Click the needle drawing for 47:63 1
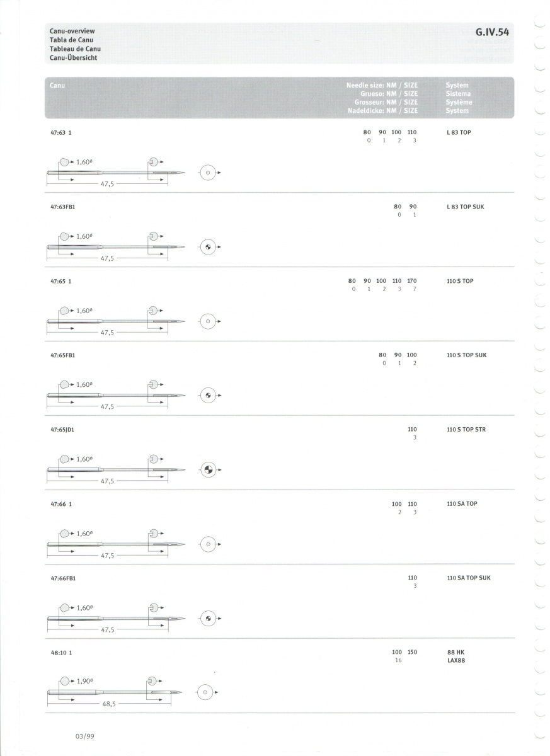This screenshot has width=550, height=756. 116,173
